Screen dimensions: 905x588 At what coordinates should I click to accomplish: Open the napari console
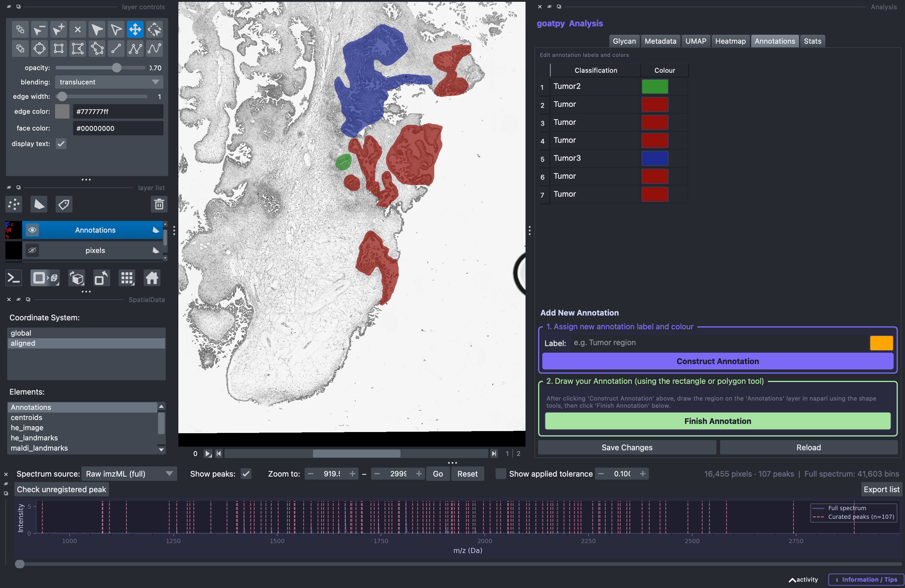click(14, 278)
